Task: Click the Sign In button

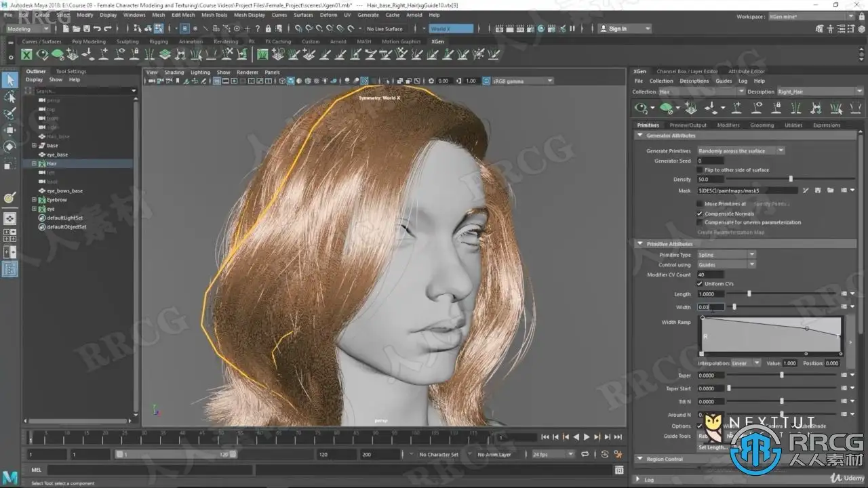Action: 617,28
